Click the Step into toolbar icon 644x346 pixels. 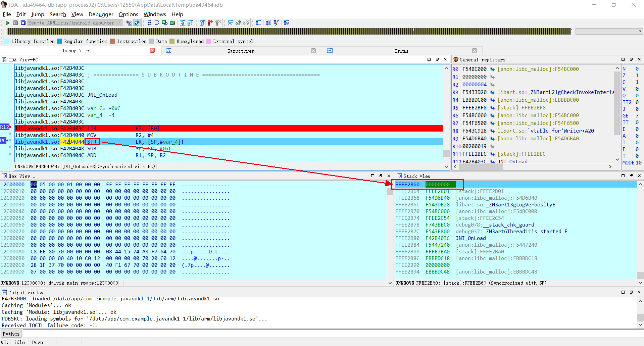point(149,23)
